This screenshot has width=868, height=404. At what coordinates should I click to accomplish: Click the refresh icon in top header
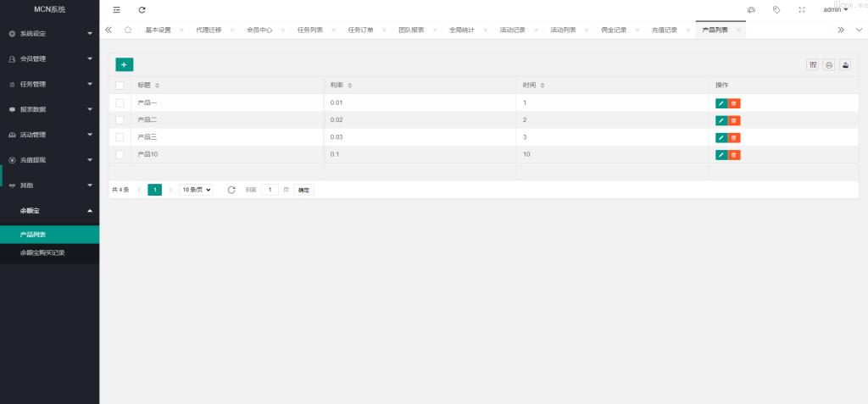(x=142, y=9)
